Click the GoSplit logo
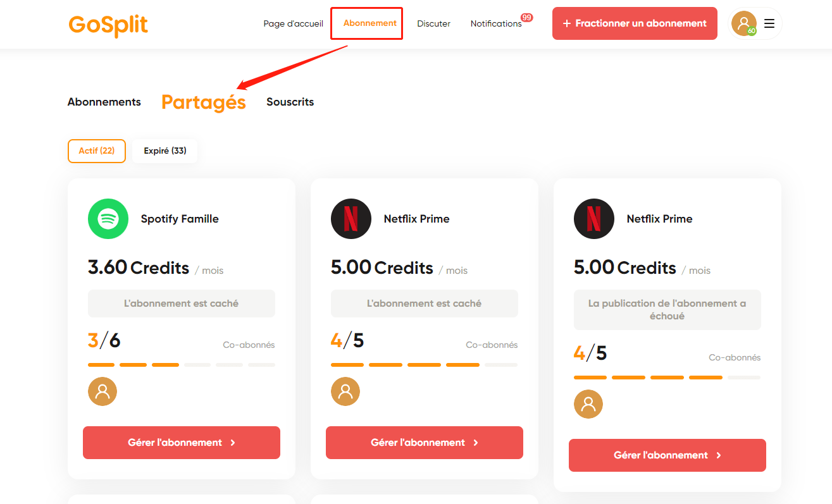This screenshot has width=832, height=504. coord(108,25)
